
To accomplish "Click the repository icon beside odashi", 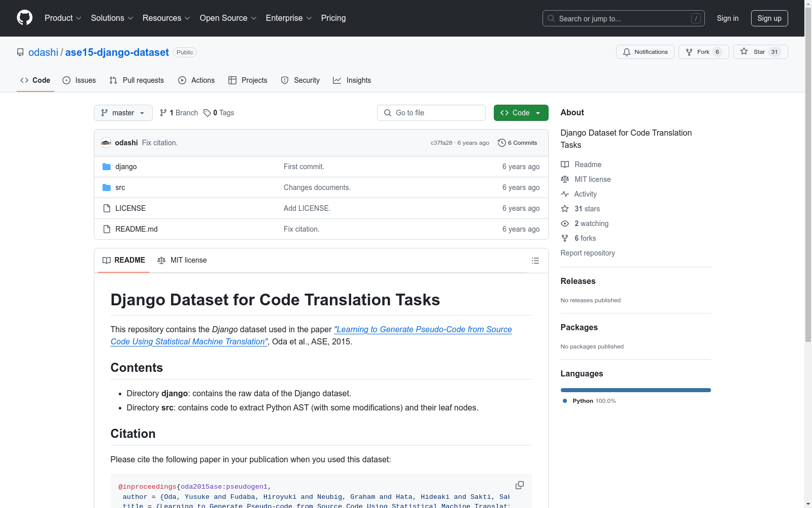I will coord(20,52).
